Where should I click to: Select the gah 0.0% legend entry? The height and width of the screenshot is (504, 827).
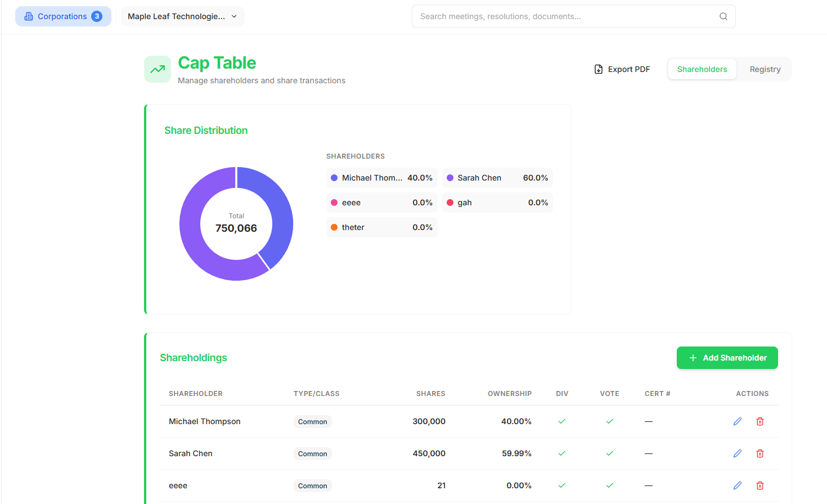point(497,202)
